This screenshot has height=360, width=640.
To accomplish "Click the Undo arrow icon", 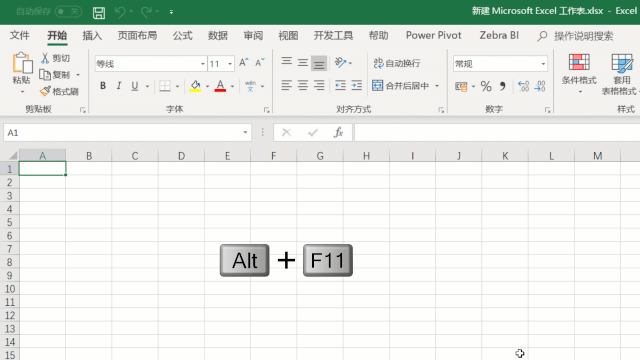I will [120, 12].
